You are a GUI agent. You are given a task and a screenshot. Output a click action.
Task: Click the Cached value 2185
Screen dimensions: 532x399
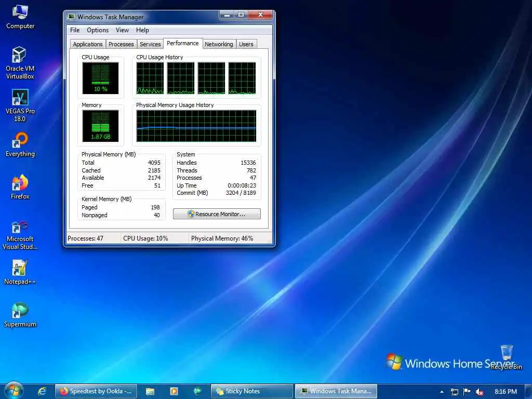click(154, 170)
